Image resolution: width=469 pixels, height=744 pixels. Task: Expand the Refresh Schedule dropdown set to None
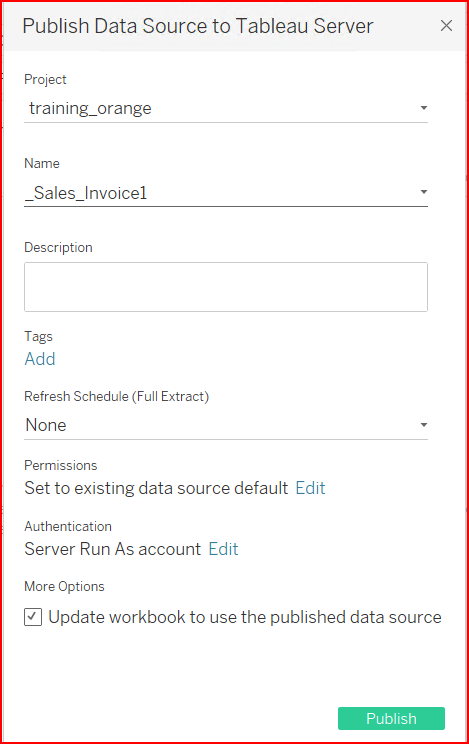coord(226,425)
